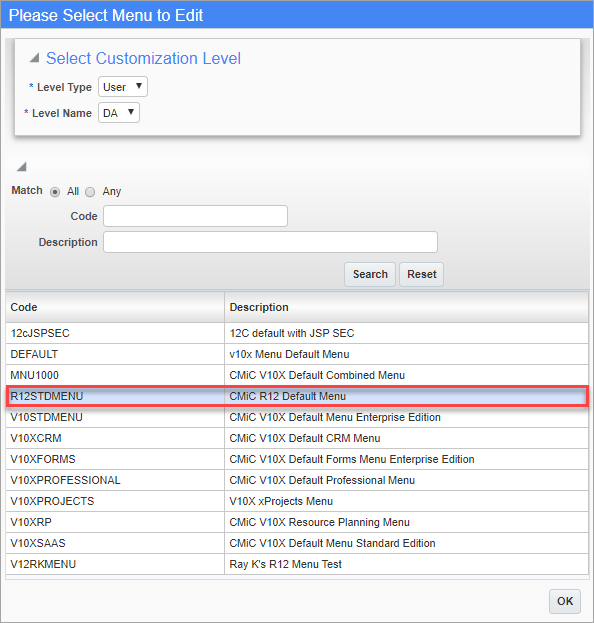Open the Level Type dropdown
This screenshot has height=623, width=594.
pyautogui.click(x=123, y=87)
